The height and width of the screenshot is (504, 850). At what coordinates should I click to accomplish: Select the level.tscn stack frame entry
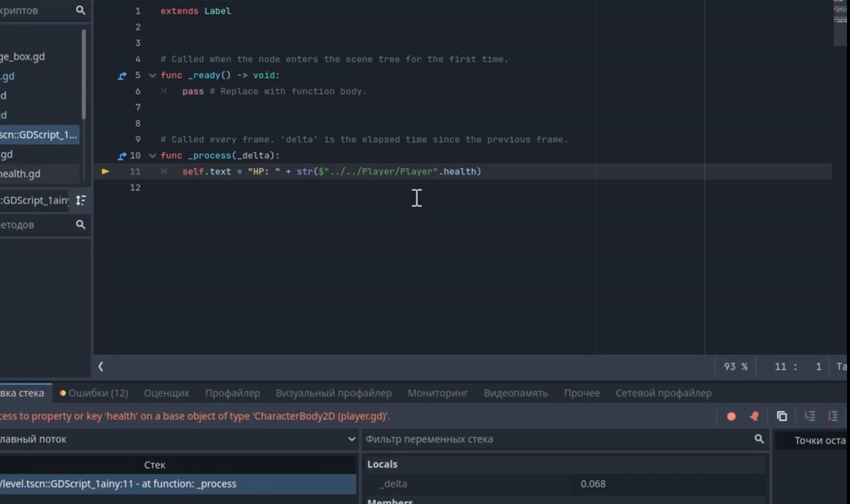click(177, 484)
